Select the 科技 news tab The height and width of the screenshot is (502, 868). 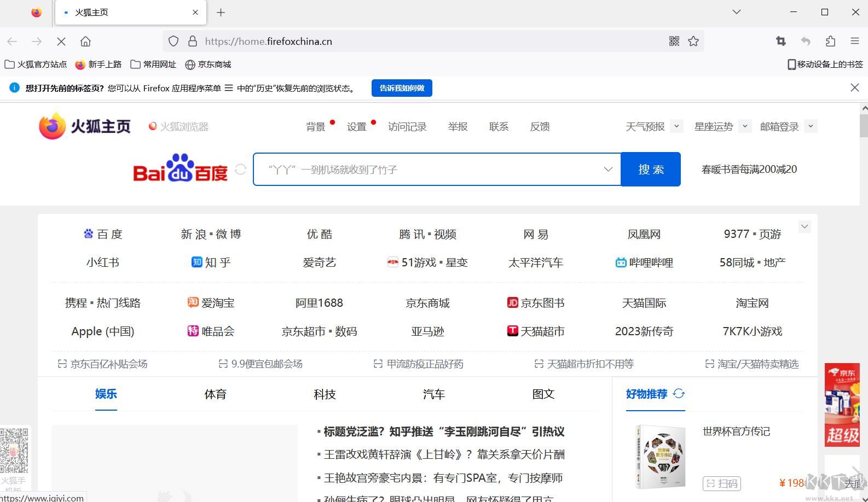coord(325,394)
